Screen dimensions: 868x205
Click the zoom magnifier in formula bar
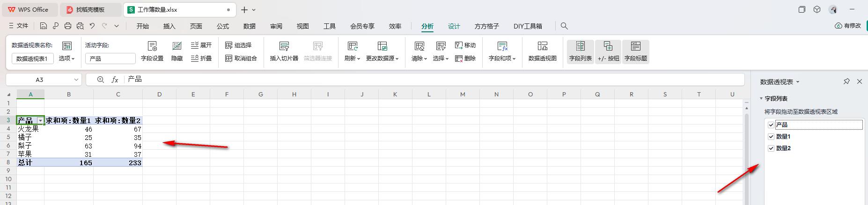click(101, 80)
